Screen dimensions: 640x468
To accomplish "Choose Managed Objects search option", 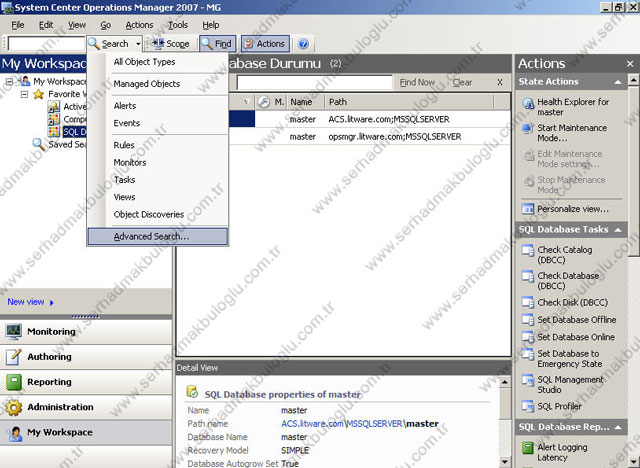I will click(x=158, y=84).
